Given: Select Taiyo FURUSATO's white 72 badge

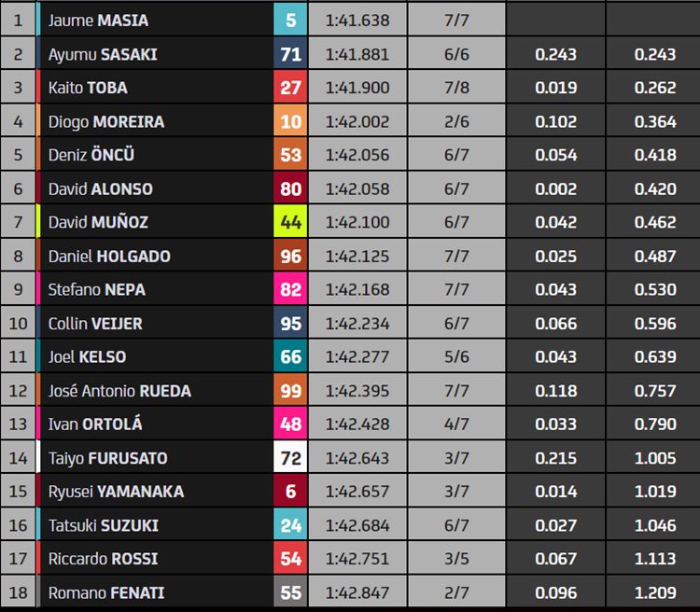Looking at the screenshot, I should (x=290, y=458).
